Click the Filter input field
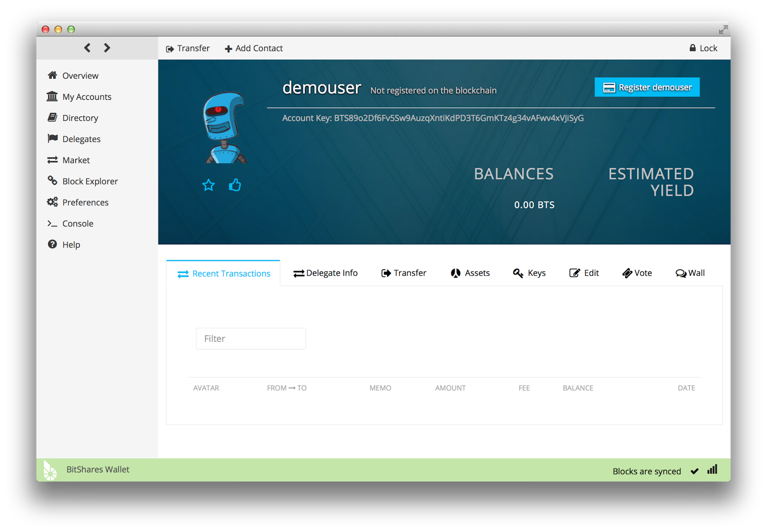This screenshot has height=532, width=767. [251, 338]
